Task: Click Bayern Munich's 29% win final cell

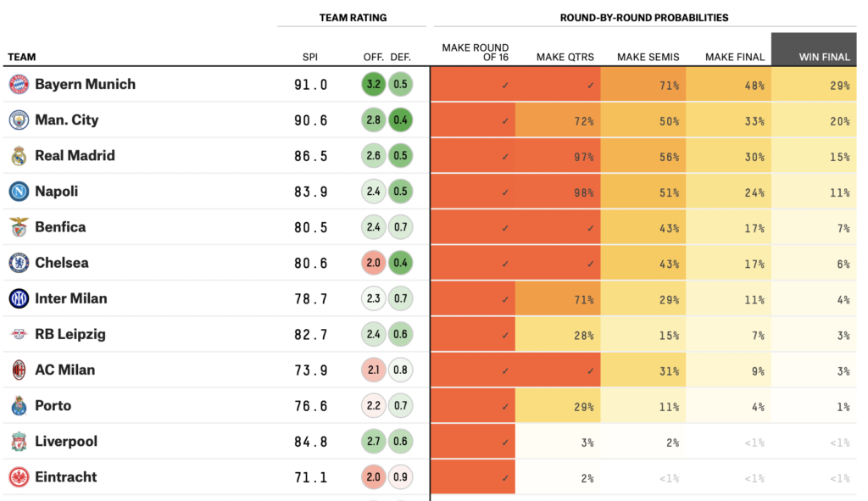Action: (x=815, y=85)
